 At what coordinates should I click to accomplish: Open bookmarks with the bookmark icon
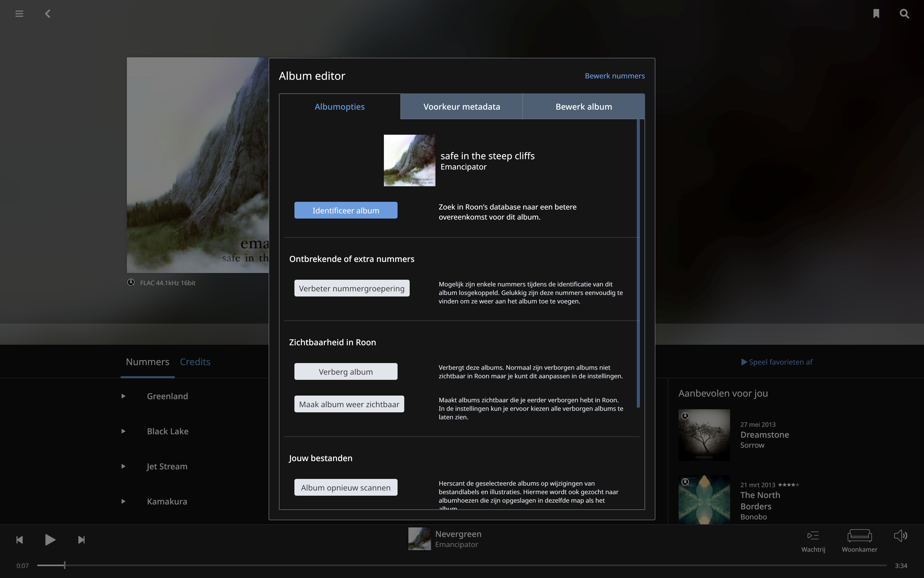click(876, 14)
